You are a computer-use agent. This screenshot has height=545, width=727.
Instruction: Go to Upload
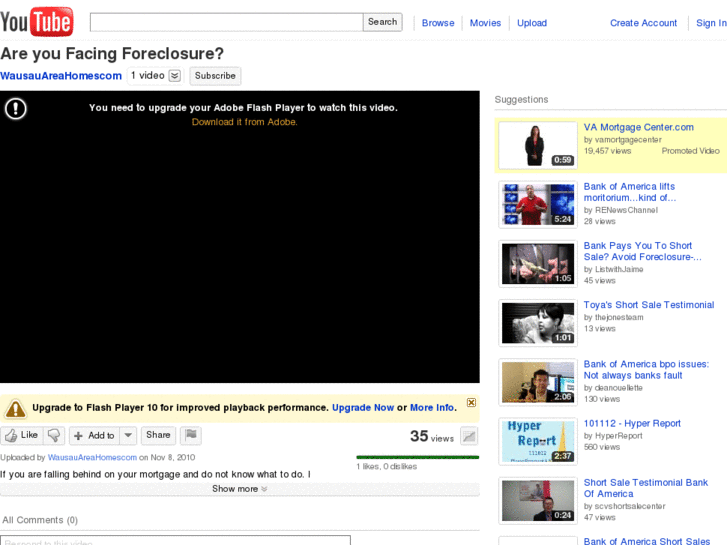532,23
